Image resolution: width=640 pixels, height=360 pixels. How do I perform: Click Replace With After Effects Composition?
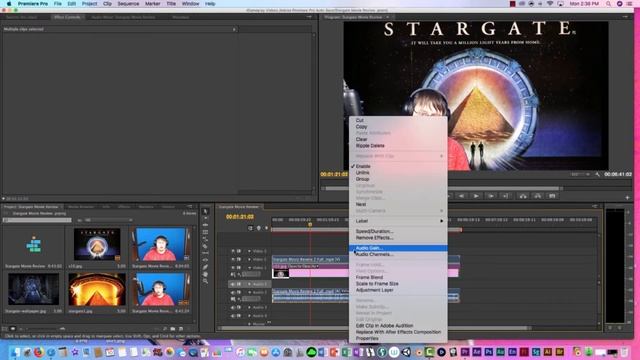(x=398, y=332)
